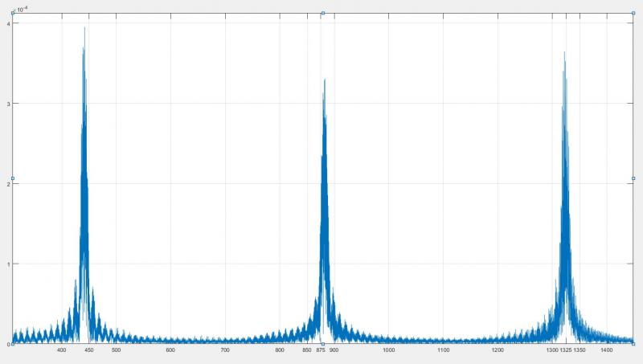Click the x-axis tick label 1000

click(x=388, y=350)
